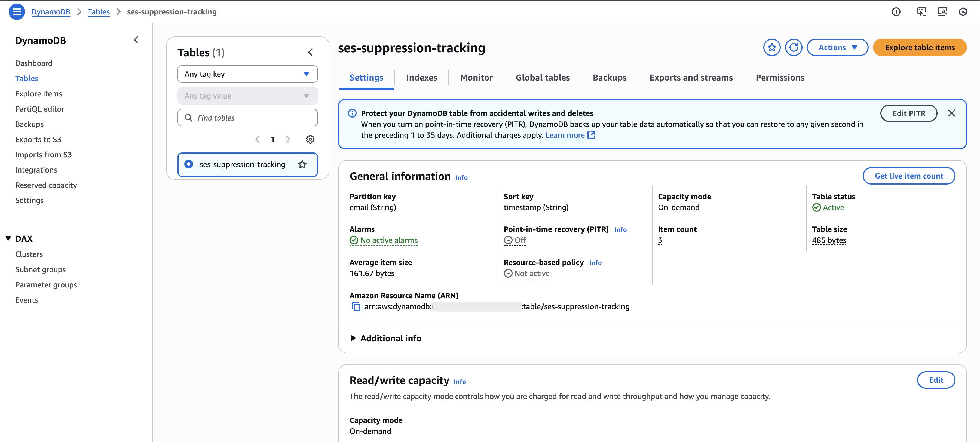This screenshot has width=980, height=442.
Task: Open the Actions dropdown menu
Action: tap(837, 48)
